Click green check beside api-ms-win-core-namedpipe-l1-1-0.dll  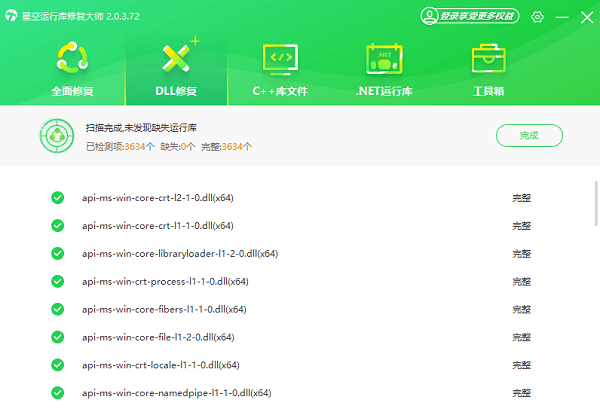[58, 393]
